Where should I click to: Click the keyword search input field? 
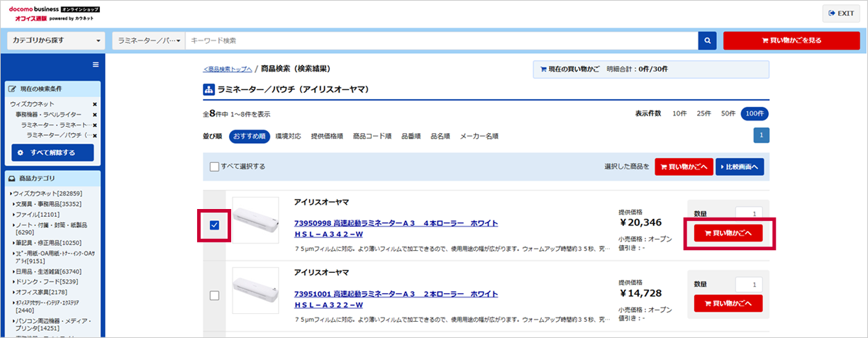[x=440, y=41]
